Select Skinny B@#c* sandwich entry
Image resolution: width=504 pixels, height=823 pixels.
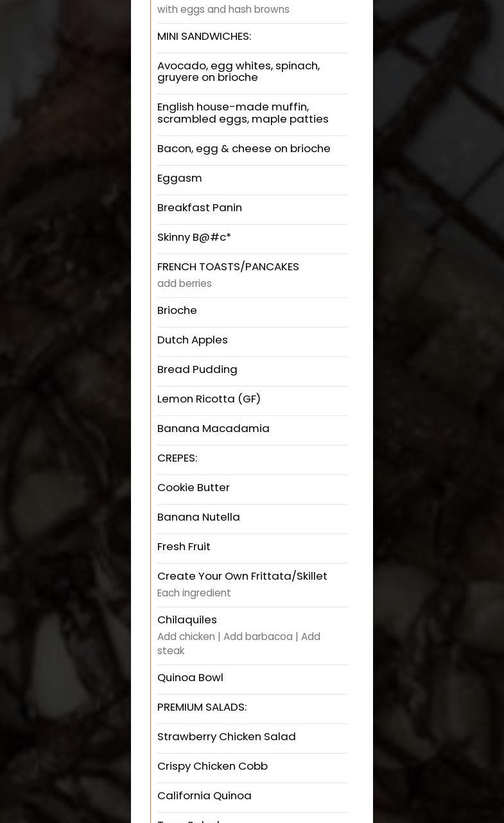(194, 238)
